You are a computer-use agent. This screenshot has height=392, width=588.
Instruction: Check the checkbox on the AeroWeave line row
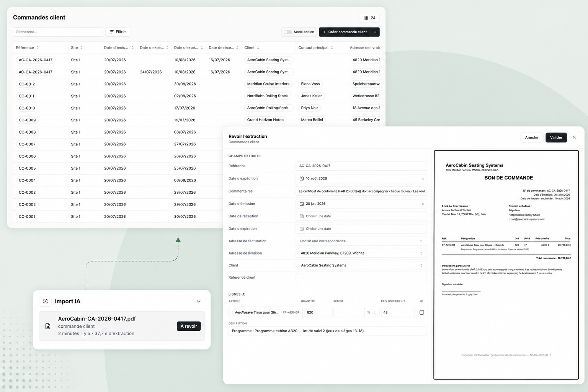click(421, 312)
